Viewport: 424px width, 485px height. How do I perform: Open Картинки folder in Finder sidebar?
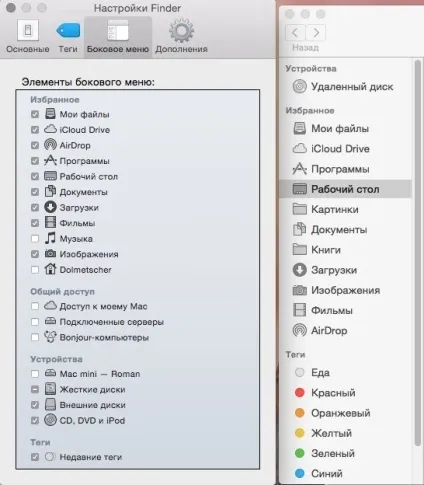tap(345, 209)
